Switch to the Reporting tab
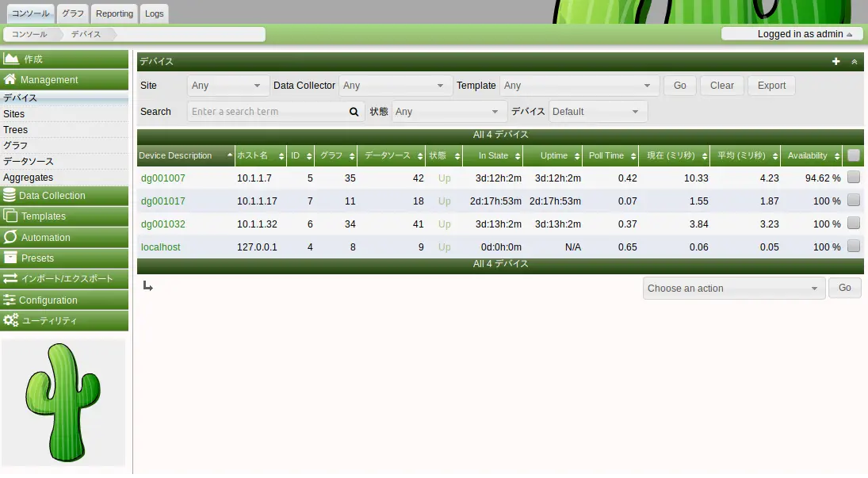Viewport: 868px width, 478px height. click(x=115, y=13)
